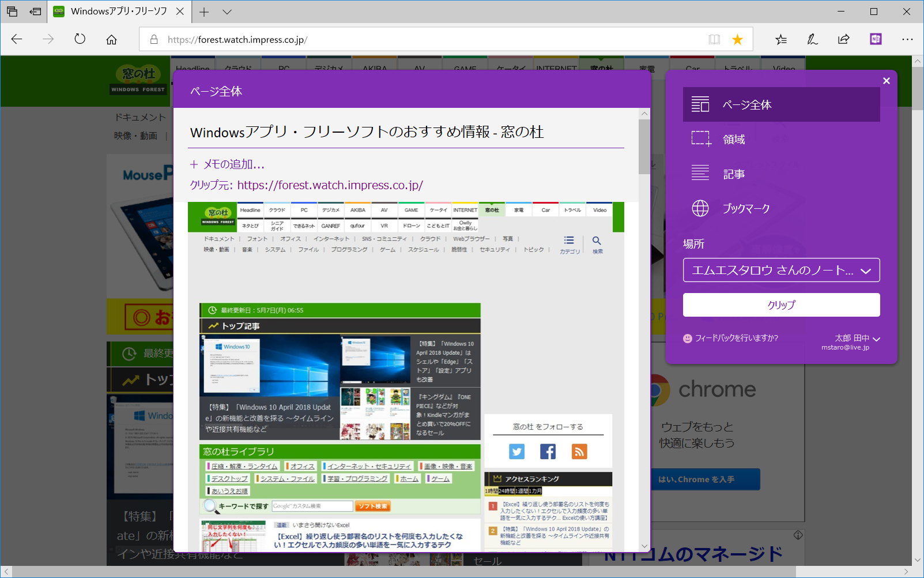Open the Favorites hub icon
Viewport: 924px width, 578px height.
pyautogui.click(x=781, y=39)
